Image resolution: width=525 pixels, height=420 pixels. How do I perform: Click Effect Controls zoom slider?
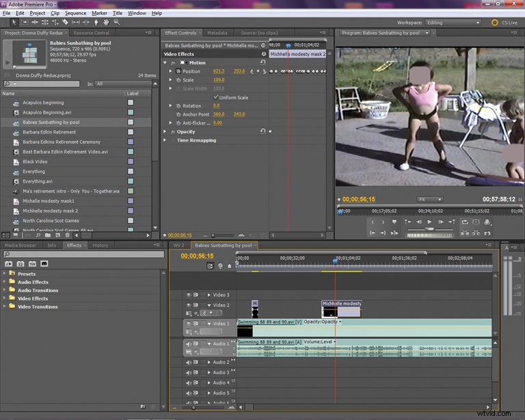click(213, 235)
